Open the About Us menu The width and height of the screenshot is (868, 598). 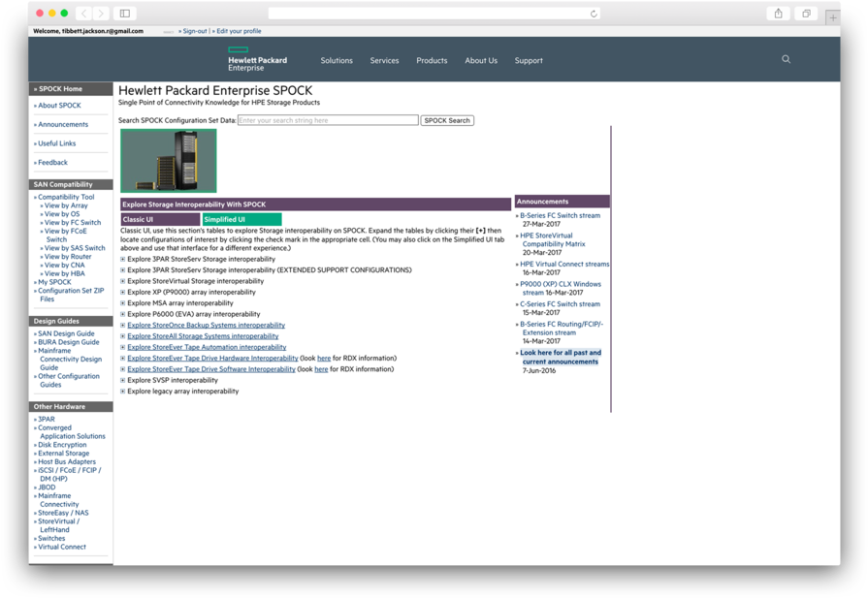tap(481, 60)
